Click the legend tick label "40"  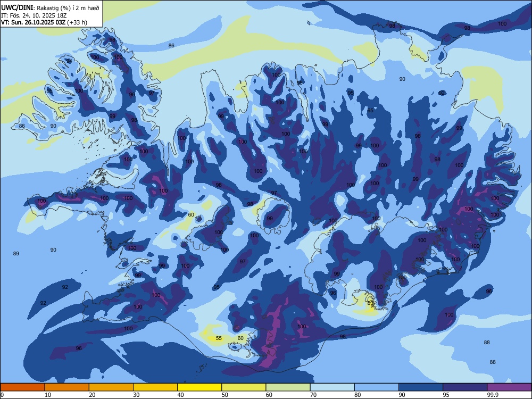point(180,395)
